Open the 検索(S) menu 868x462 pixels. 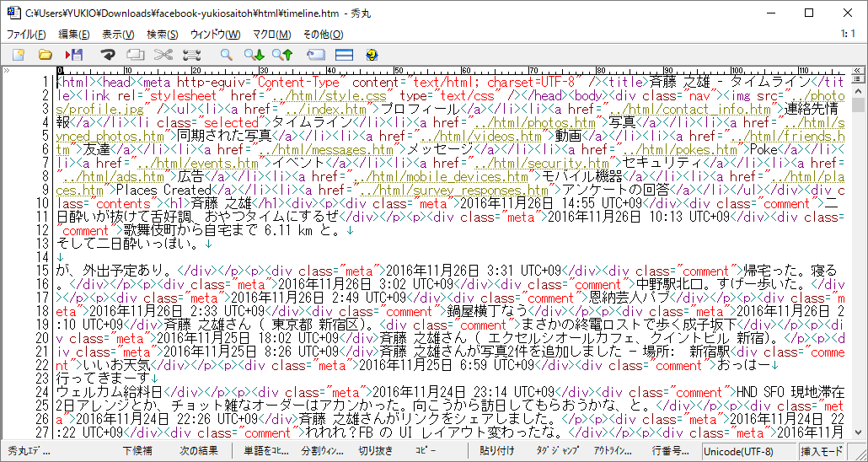[x=162, y=35]
